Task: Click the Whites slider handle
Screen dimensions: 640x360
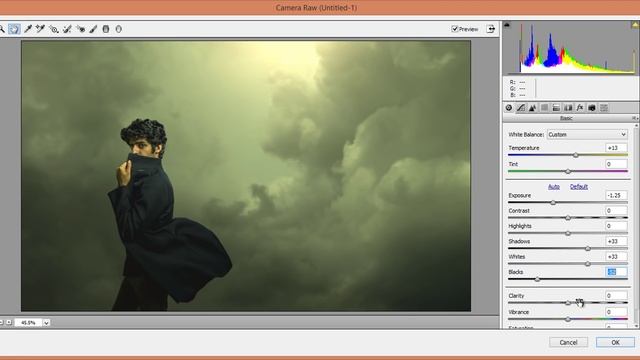Action: [588, 264]
